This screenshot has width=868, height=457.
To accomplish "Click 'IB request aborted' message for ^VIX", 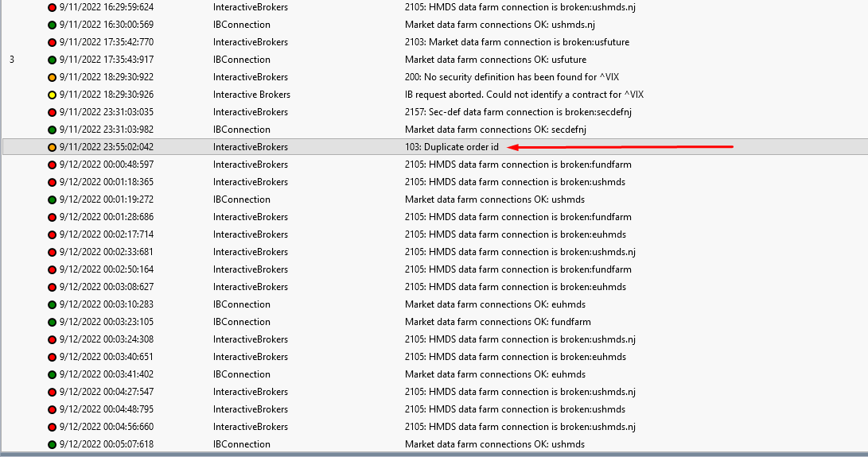I will [x=524, y=95].
